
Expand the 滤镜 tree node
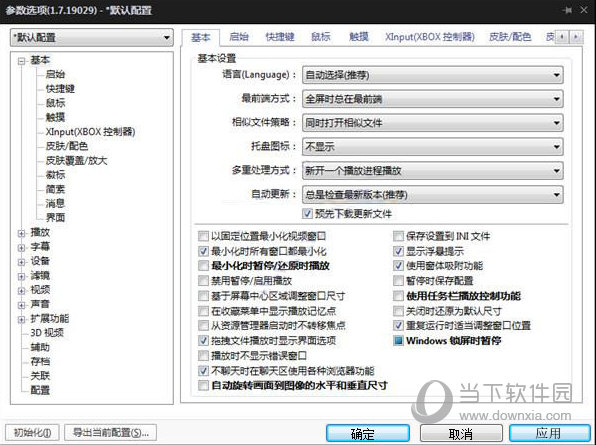21,276
